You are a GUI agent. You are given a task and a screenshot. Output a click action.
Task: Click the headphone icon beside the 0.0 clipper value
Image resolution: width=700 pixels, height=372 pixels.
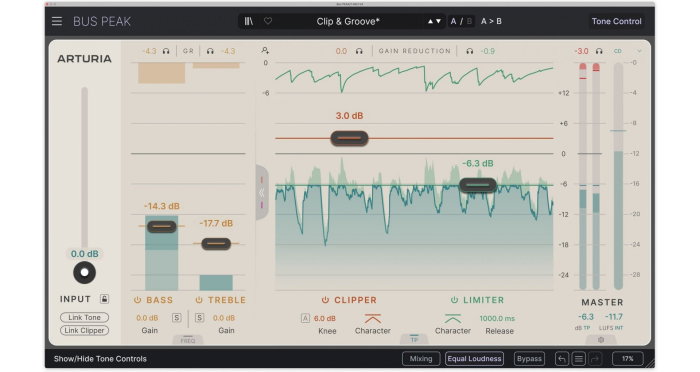[359, 51]
